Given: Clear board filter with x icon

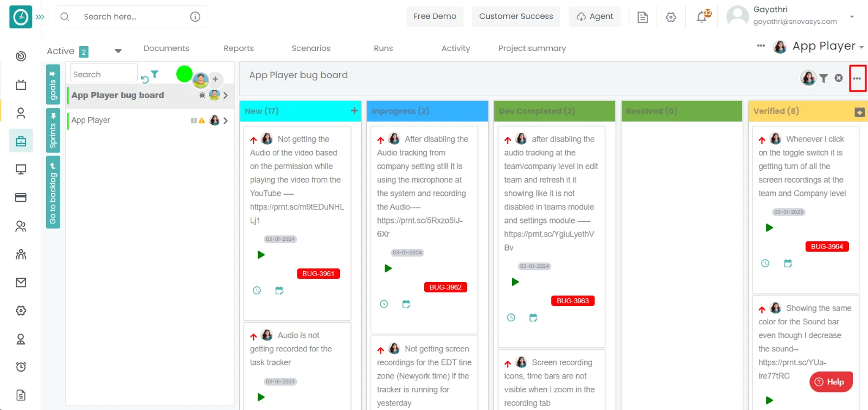Looking at the screenshot, I should point(839,78).
